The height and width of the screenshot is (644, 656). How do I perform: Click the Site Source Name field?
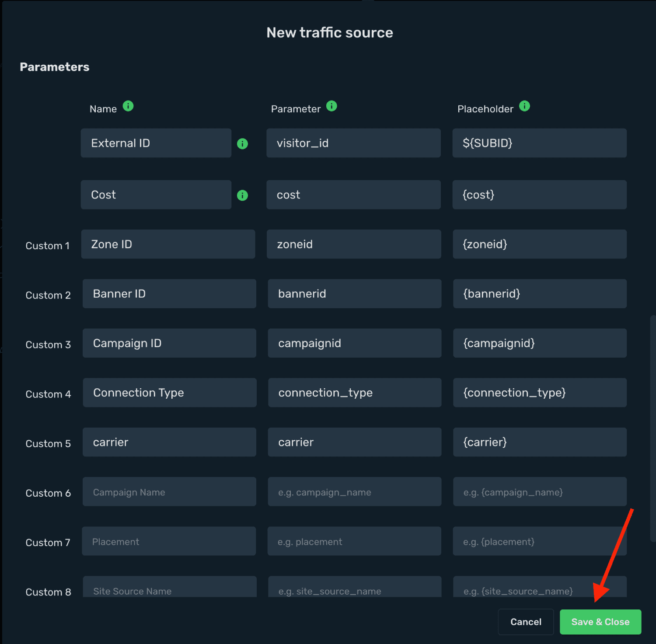(x=170, y=587)
